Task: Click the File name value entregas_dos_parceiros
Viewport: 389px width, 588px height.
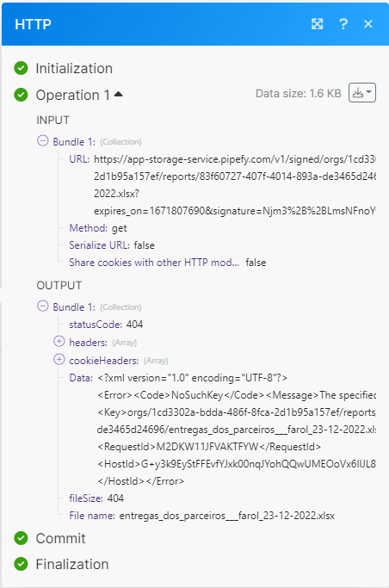Action: pyautogui.click(x=227, y=516)
